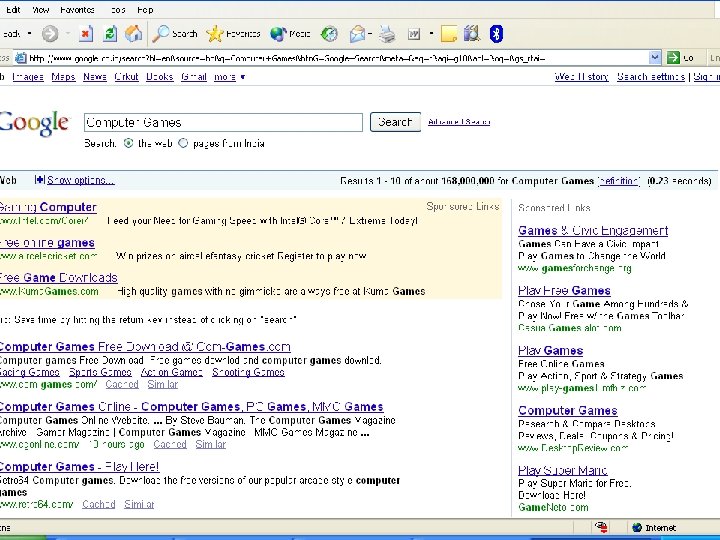
Task: Click the definition link for Computer Games
Action: tap(619, 181)
